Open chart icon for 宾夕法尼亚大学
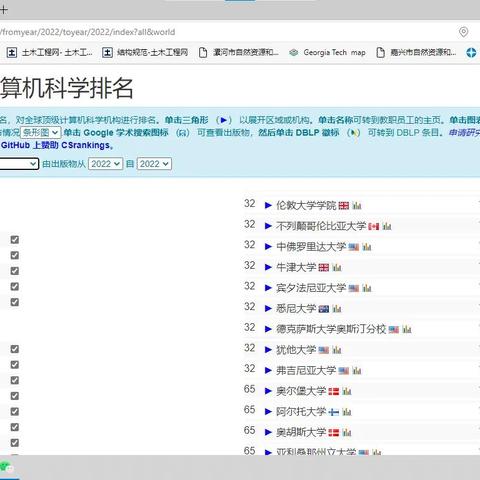Screen dimensions: 480x480 (367, 288)
